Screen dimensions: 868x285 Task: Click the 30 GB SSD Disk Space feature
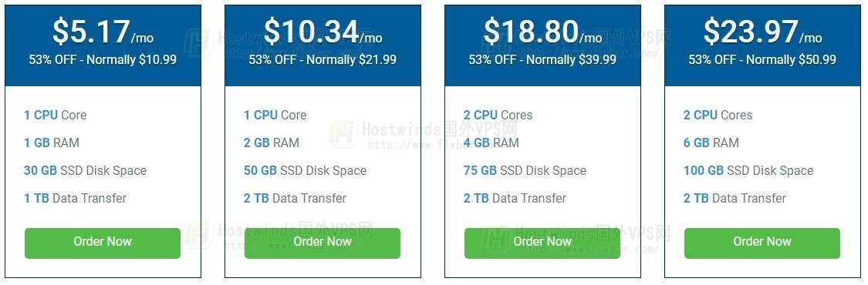(85, 170)
